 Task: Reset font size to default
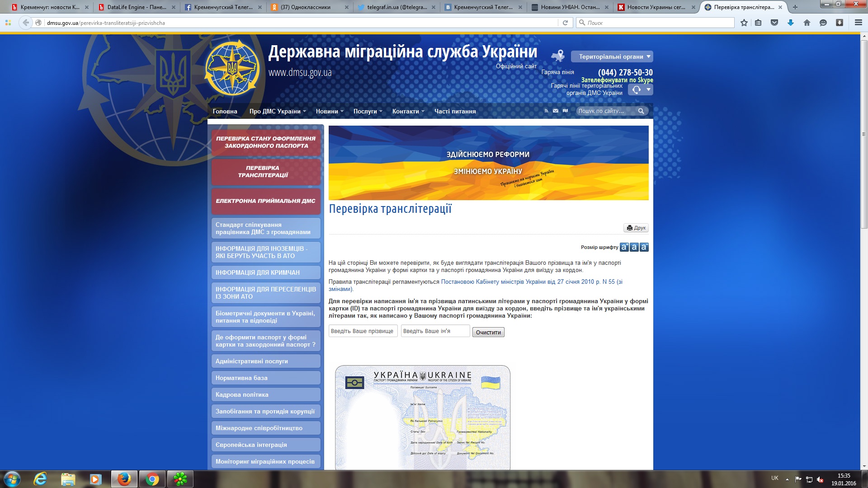(x=634, y=247)
